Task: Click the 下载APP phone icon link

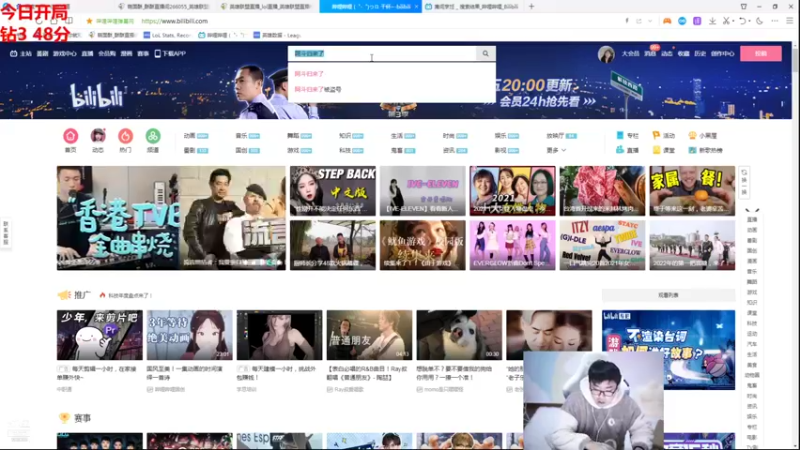Action: click(x=170, y=54)
